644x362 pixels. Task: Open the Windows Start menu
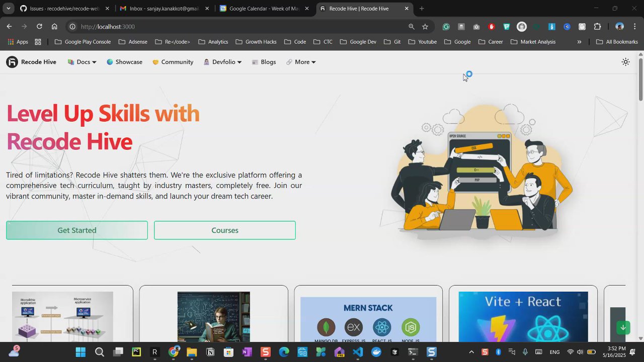(80, 352)
